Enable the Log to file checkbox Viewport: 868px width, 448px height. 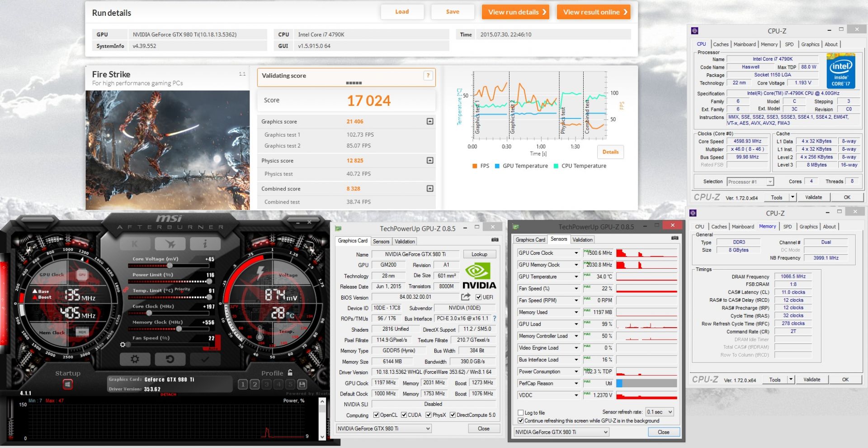[x=521, y=413]
